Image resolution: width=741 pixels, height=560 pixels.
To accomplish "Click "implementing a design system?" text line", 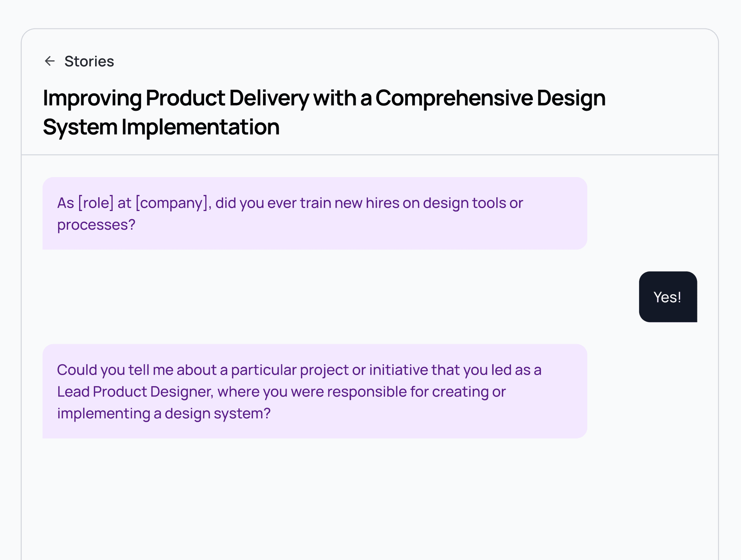I will (x=164, y=413).
